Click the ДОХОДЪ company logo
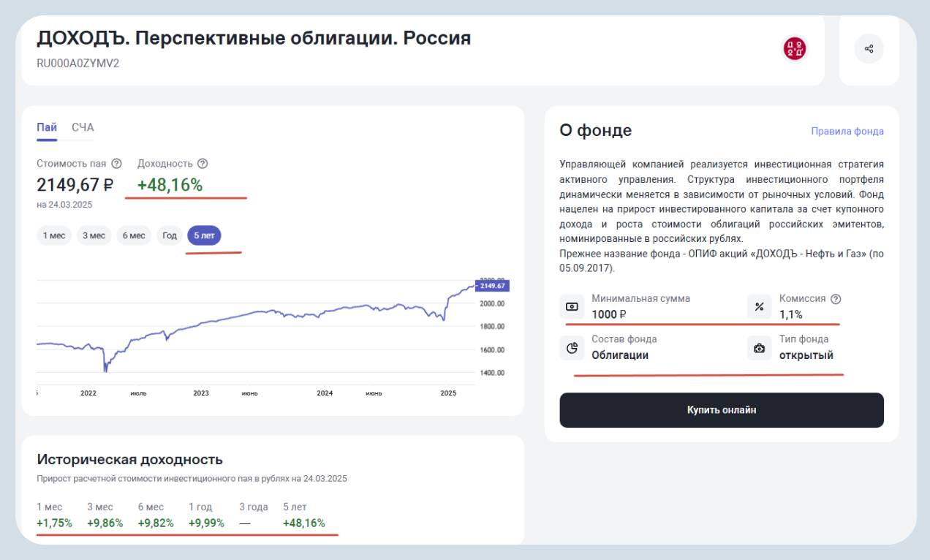This screenshot has height=560, width=930. point(795,49)
